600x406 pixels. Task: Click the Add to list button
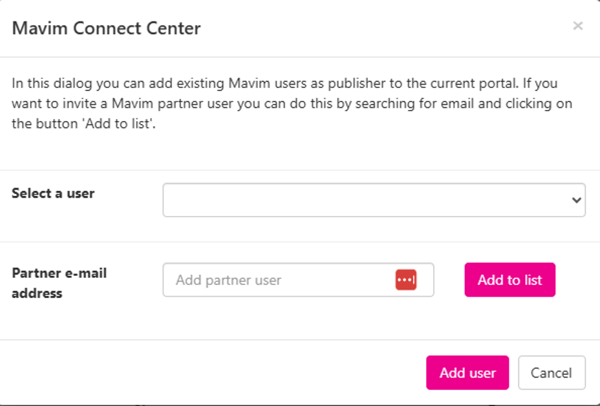(510, 280)
